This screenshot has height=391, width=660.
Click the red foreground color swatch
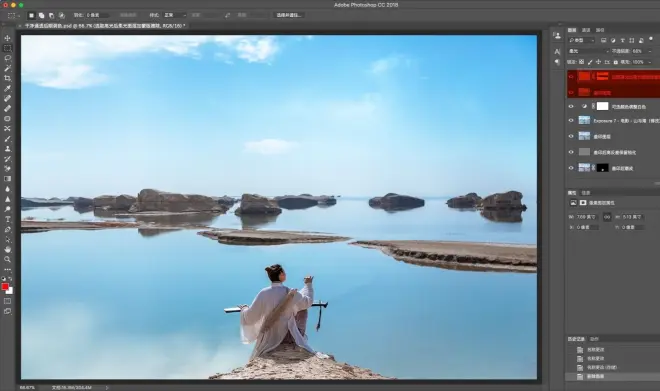click(5, 287)
